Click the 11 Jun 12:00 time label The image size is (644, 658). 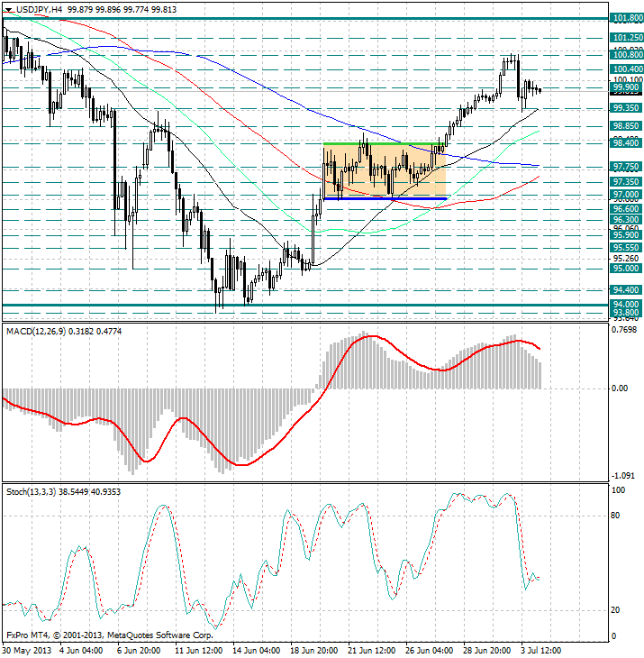(x=199, y=651)
